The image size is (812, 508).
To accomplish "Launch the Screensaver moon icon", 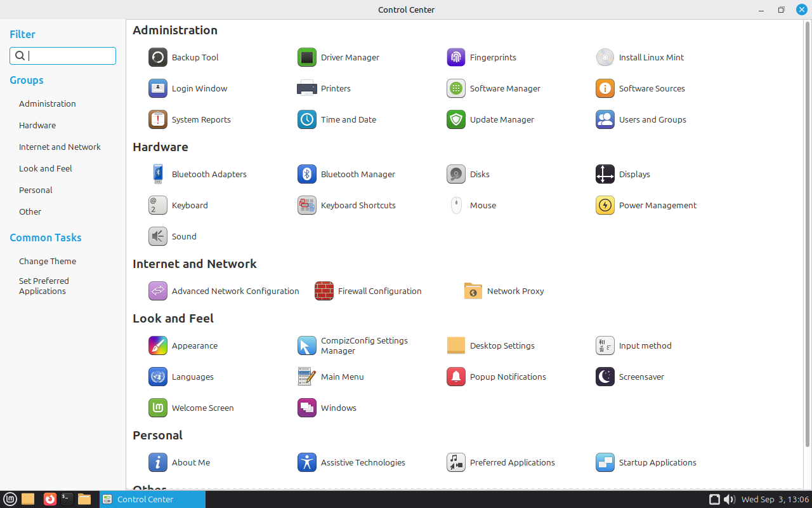I will pos(605,377).
